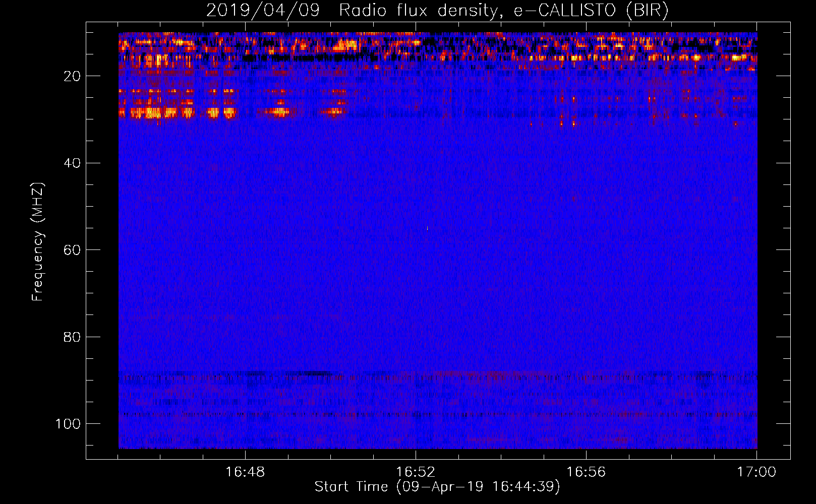This screenshot has height=504, width=816.
Task: Click the 'Frequency (MHZ)' axis label
Action: pyautogui.click(x=38, y=242)
